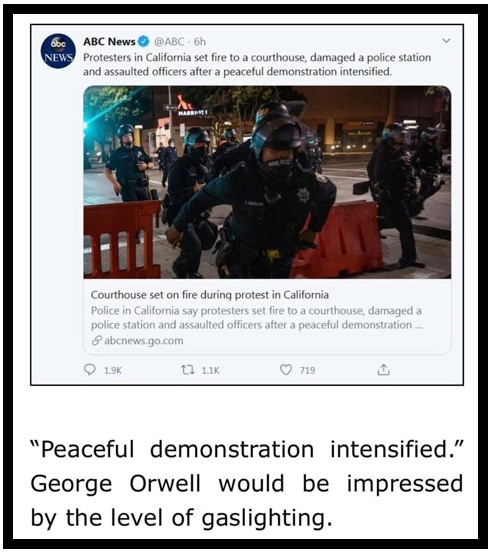
Task: Open the ABC News profile avatar
Action: [x=58, y=51]
